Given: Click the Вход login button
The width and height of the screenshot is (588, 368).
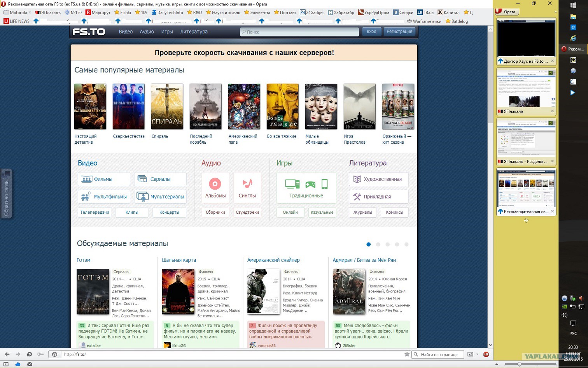Looking at the screenshot, I should tap(371, 32).
